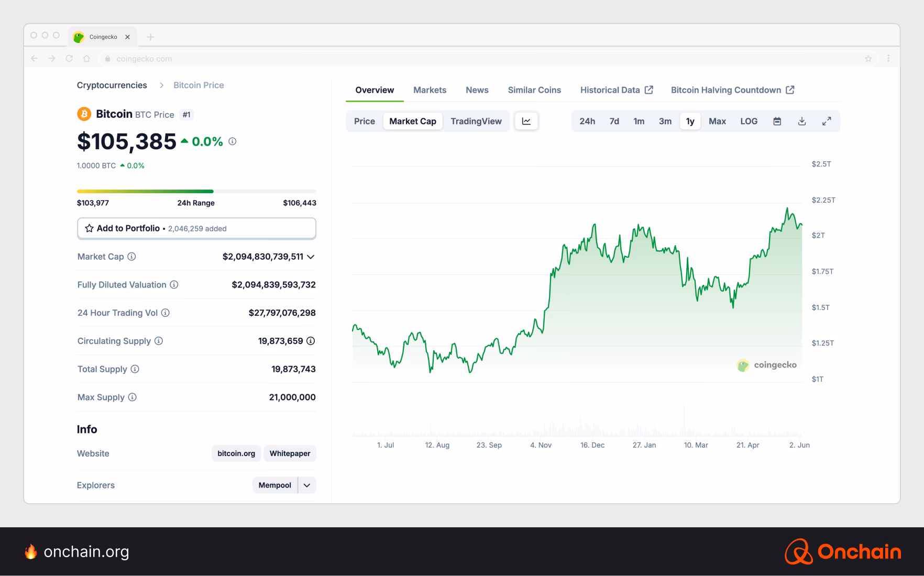Expand the Market Cap value dropdown
Screen dimensions: 924x576
[311, 257]
